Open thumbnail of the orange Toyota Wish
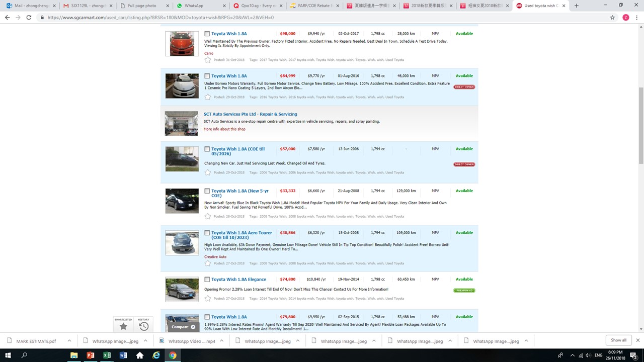The image size is (644, 362). click(182, 44)
